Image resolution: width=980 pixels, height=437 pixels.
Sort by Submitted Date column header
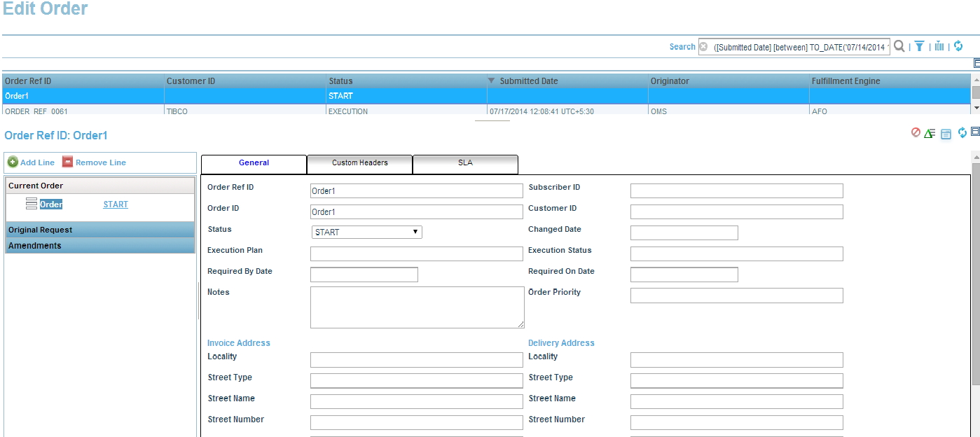[x=529, y=81]
